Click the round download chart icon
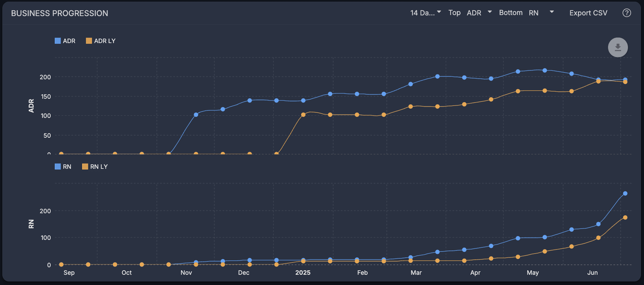 click(x=618, y=47)
